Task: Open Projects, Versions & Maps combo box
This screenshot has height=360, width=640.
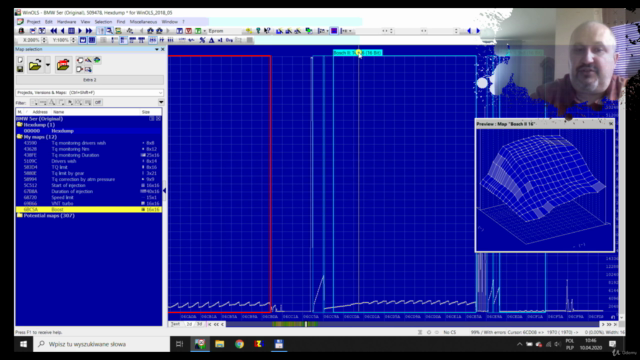Action: click(x=90, y=93)
